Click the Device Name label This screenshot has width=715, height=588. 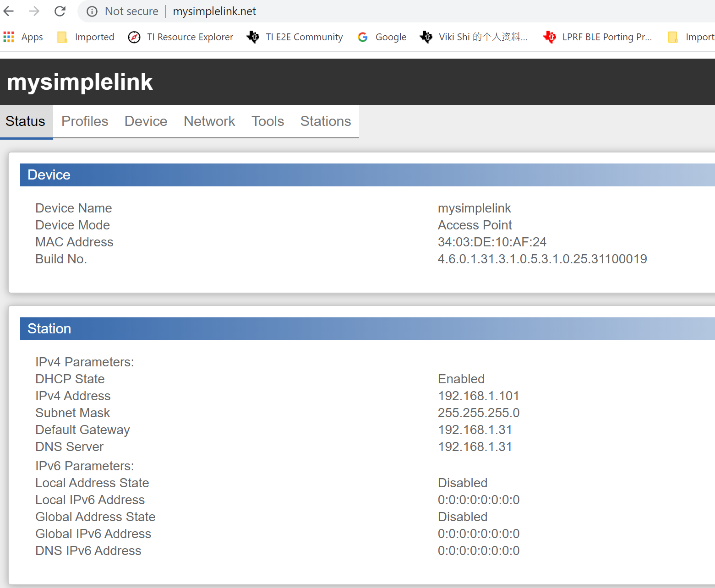[x=74, y=208]
